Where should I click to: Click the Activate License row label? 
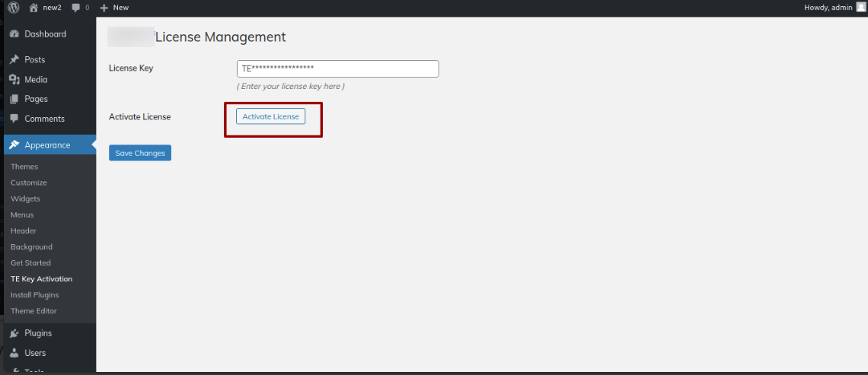click(140, 116)
